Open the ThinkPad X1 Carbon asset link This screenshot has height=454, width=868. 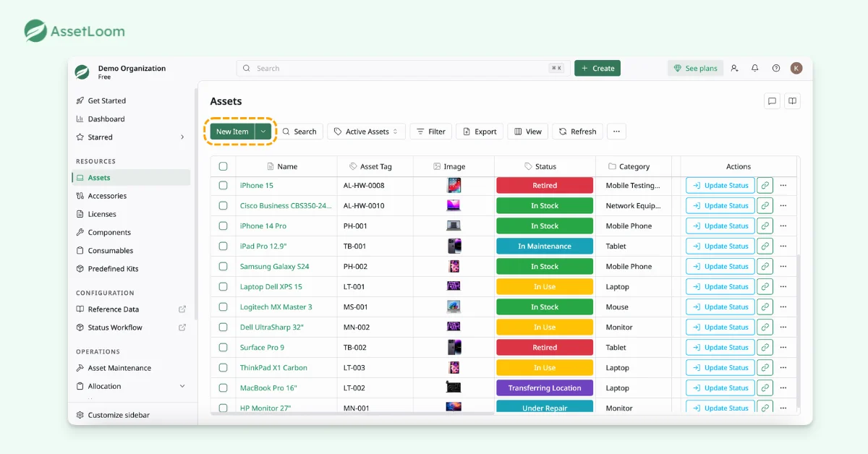(273, 368)
